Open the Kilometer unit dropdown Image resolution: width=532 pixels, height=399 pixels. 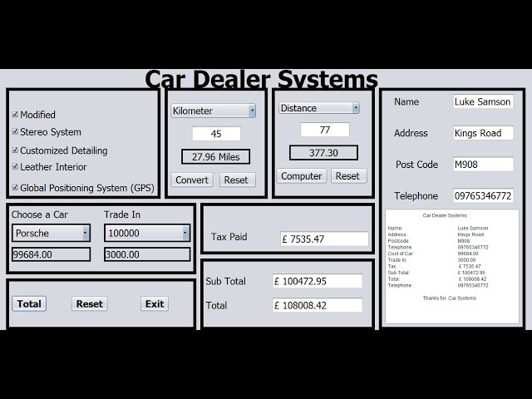[x=214, y=111]
